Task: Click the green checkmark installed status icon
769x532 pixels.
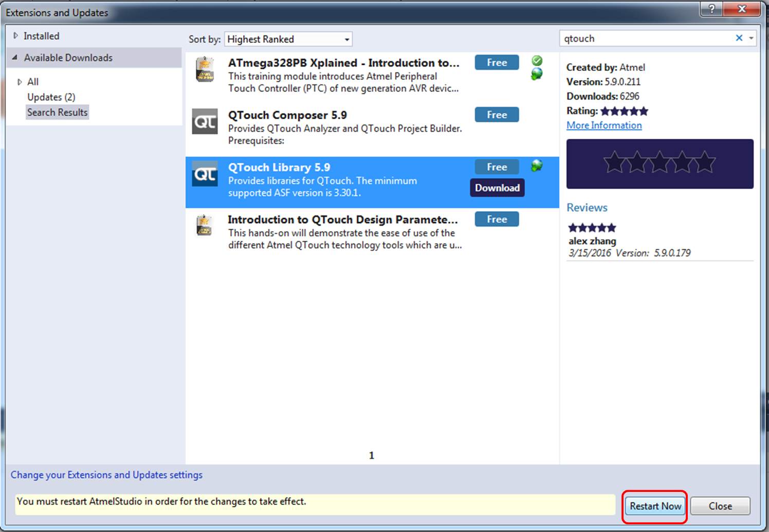Action: 537,61
